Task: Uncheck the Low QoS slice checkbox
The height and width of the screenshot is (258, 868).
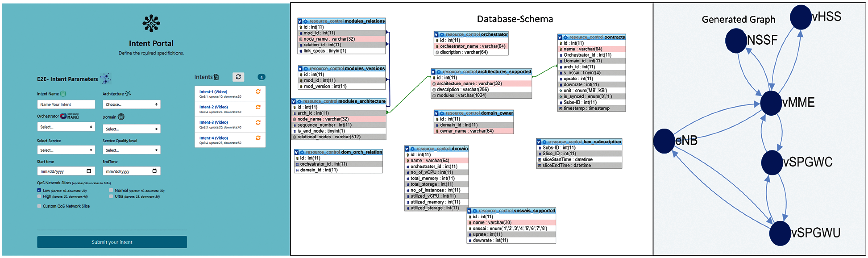Action: point(39,190)
